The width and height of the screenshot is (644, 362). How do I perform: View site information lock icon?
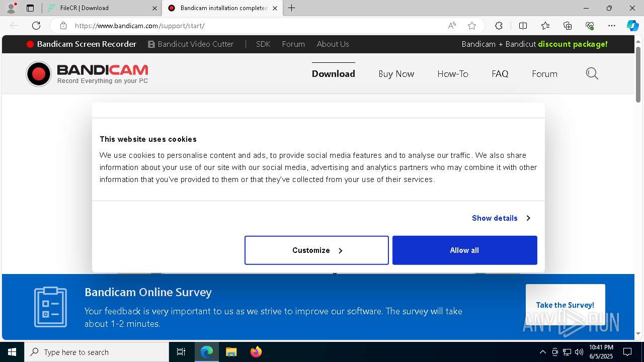tap(63, 26)
